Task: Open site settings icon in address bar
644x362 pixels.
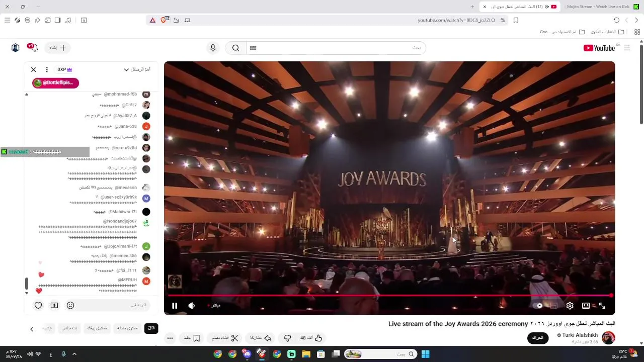Action: point(503,20)
